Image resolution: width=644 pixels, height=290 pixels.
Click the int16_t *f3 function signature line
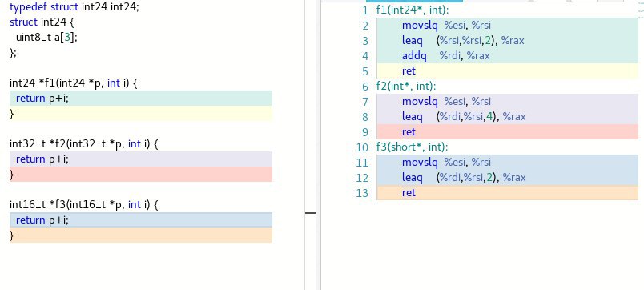[x=84, y=204]
